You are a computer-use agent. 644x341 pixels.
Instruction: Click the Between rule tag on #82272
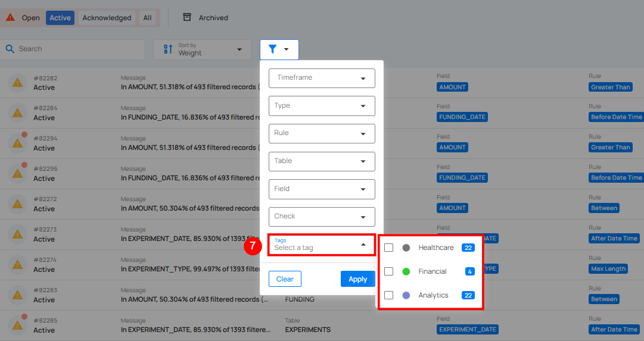pyautogui.click(x=603, y=208)
